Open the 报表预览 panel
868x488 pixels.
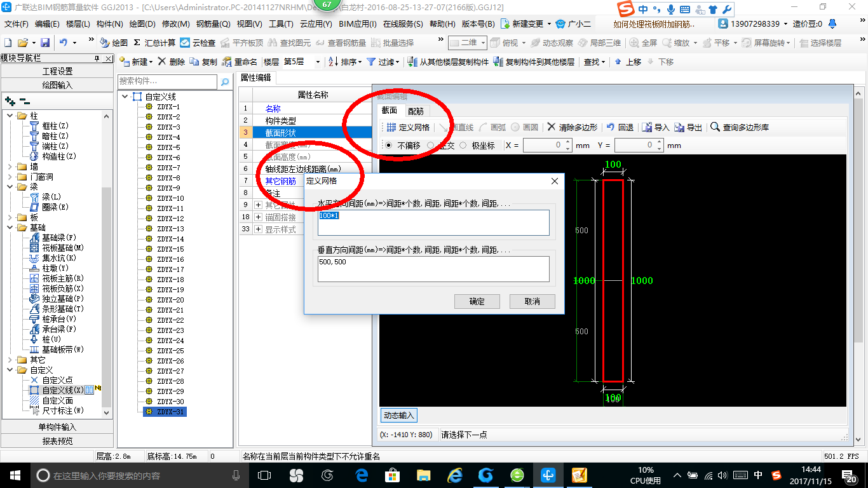[57, 441]
